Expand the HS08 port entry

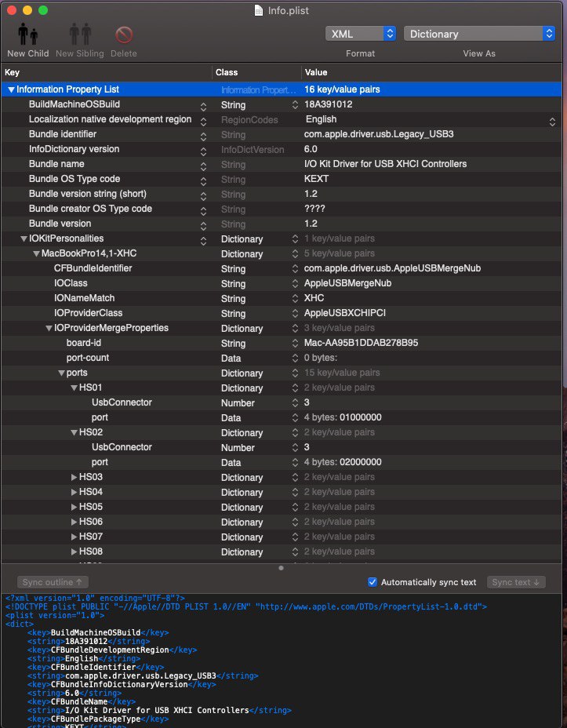click(74, 551)
